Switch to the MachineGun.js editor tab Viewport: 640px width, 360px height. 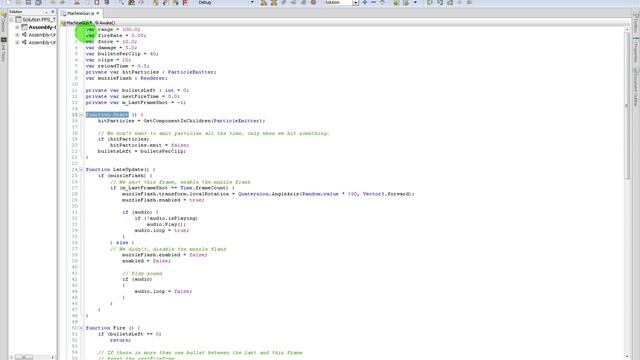80,13
